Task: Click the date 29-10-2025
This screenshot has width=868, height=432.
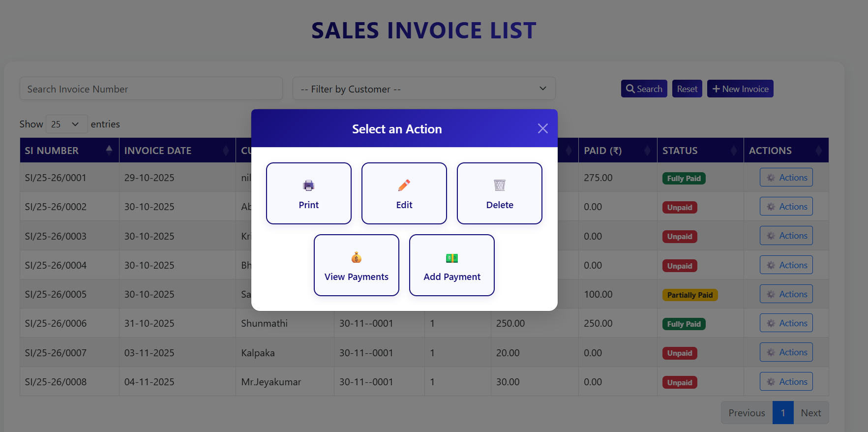Action: click(x=149, y=178)
